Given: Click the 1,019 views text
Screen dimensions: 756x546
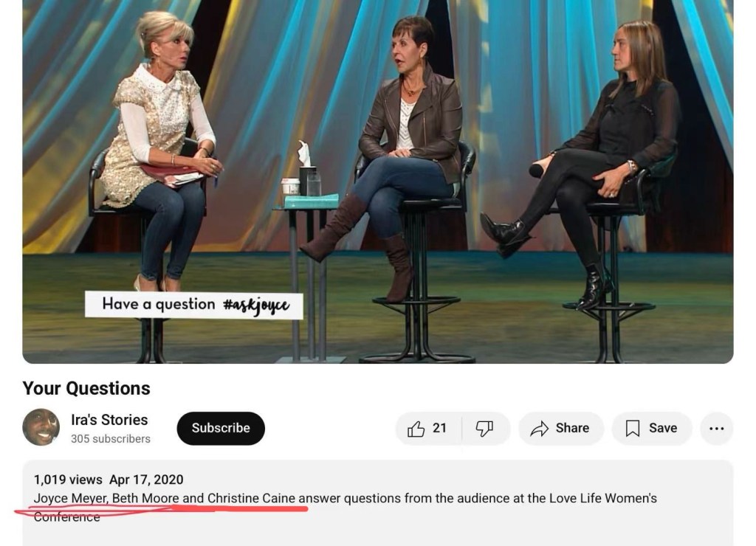Looking at the screenshot, I should point(68,480).
